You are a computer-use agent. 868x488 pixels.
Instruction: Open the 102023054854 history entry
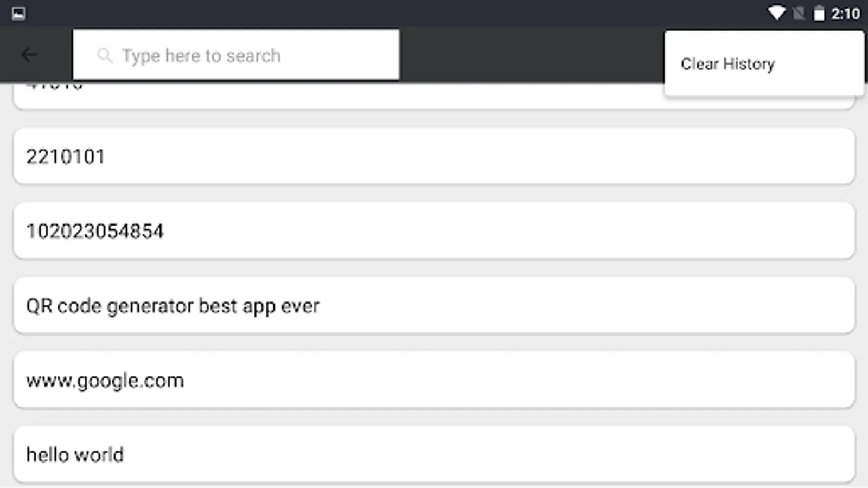pos(434,231)
